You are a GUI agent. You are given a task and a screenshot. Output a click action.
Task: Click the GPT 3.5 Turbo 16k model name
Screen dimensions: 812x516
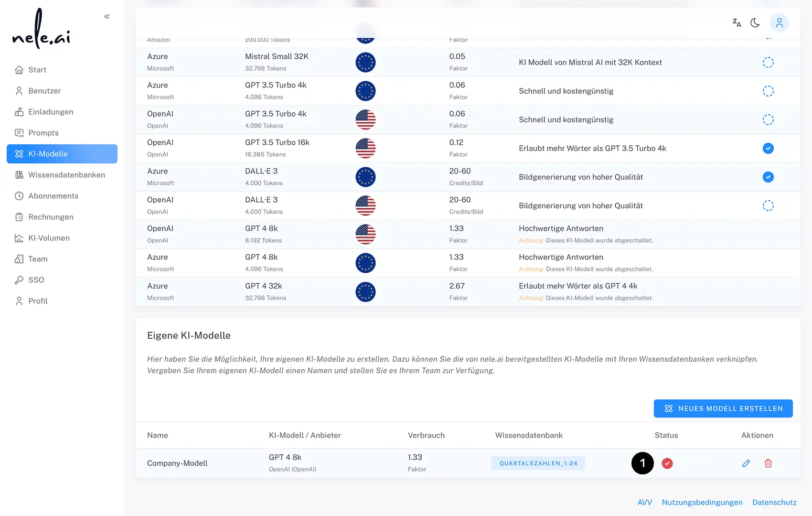[x=277, y=142]
